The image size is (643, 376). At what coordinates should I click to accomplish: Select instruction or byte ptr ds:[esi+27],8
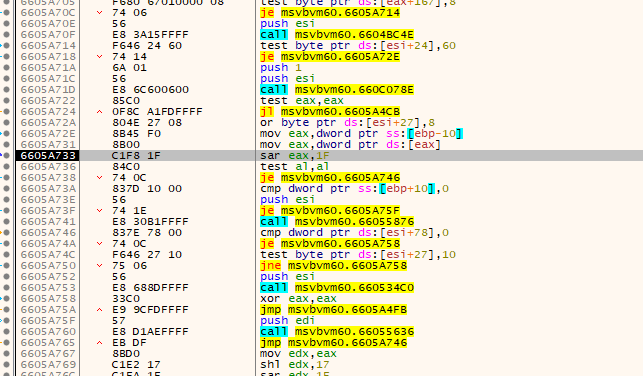coord(347,123)
